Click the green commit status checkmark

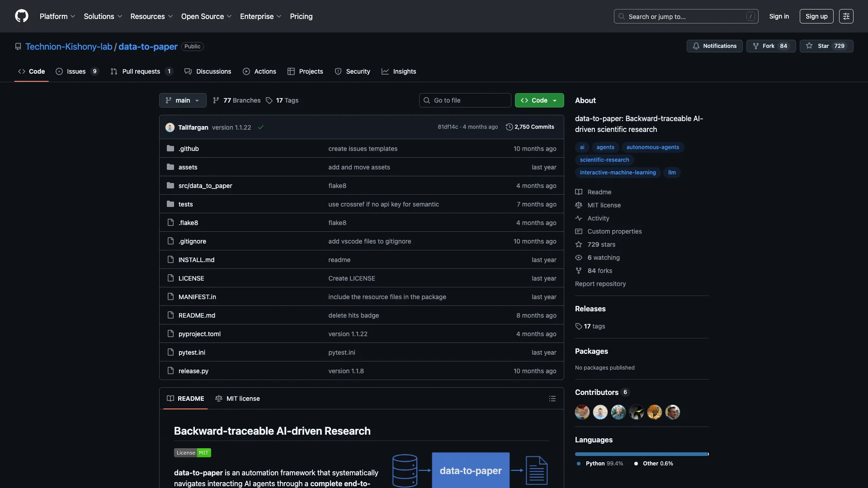pyautogui.click(x=261, y=127)
